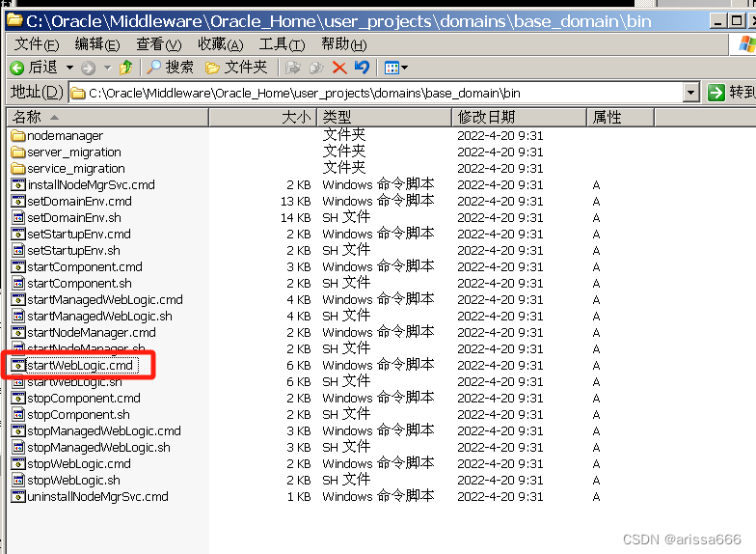The image size is (756, 554).
Task: Select startManagedWebLogic.cmd file icon
Action: [17, 299]
